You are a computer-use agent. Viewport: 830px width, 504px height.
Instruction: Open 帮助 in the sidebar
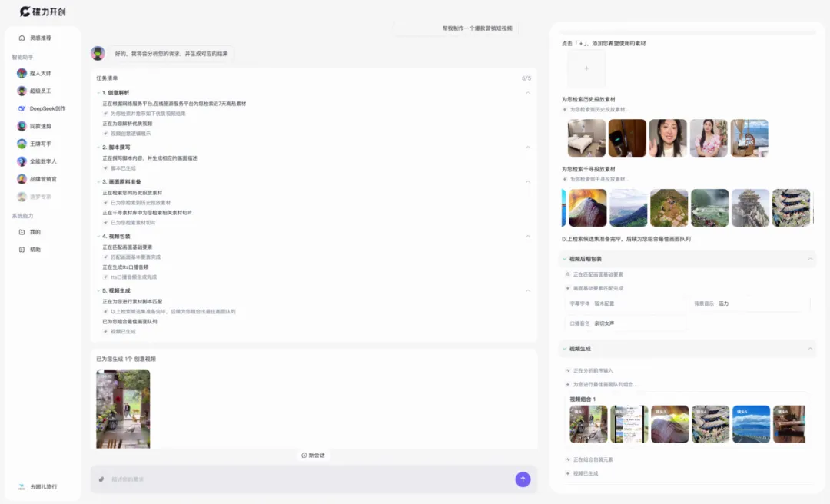coord(35,250)
